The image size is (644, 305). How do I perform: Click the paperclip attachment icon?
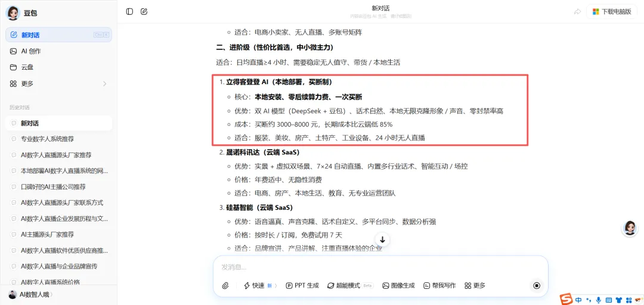tap(225, 286)
